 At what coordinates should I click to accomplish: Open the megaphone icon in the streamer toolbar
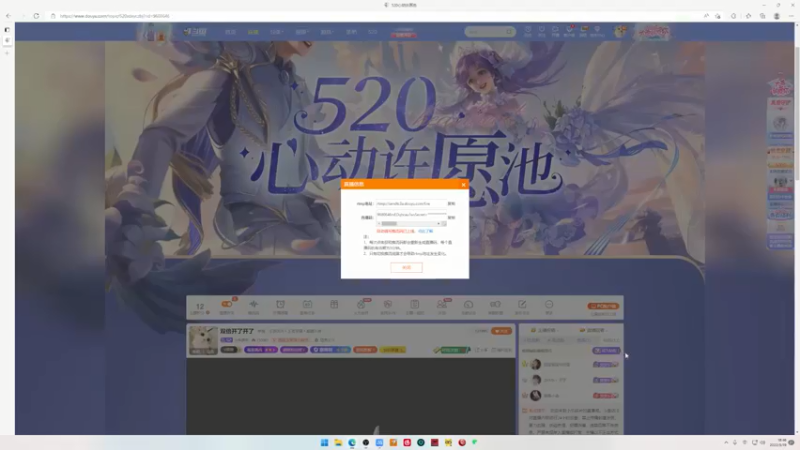click(x=495, y=305)
